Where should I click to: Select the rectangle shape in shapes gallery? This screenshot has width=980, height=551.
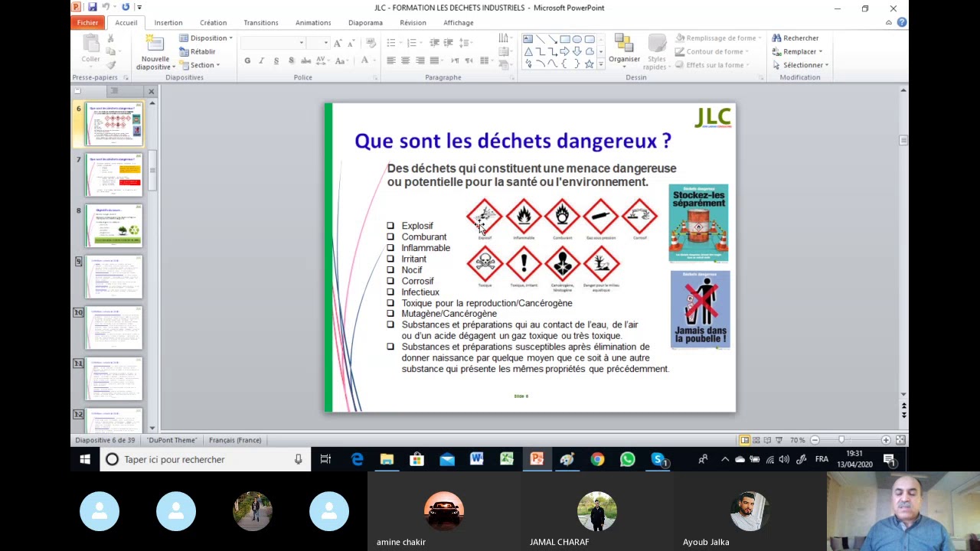click(x=564, y=39)
